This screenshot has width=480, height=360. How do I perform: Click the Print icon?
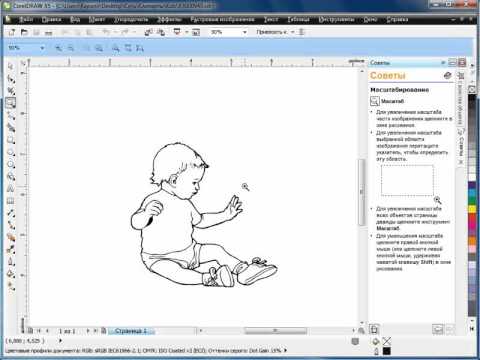coord(49,32)
